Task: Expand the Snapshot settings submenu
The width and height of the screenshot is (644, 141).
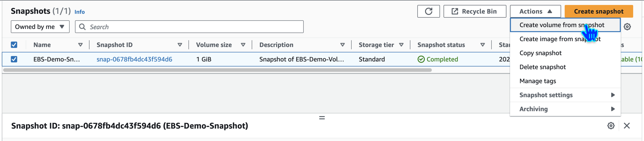Action: tap(565, 95)
